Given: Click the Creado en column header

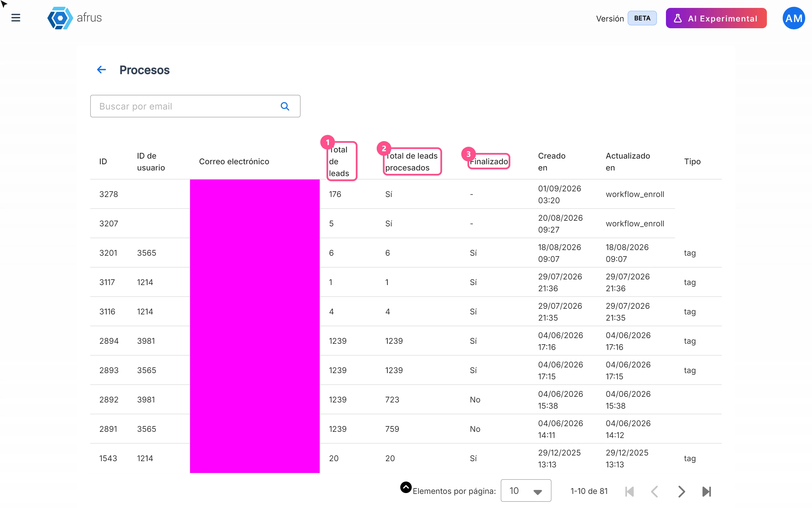Looking at the screenshot, I should tap(551, 162).
